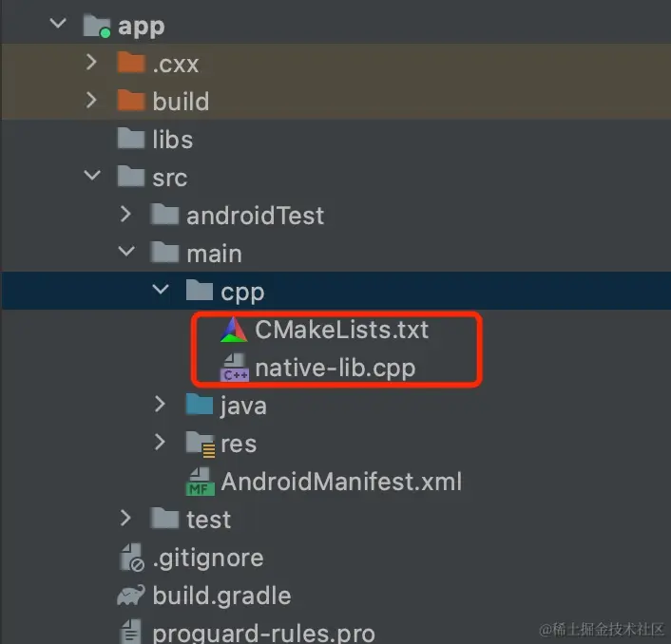Select the main folder label
The image size is (671, 644).
tap(215, 254)
